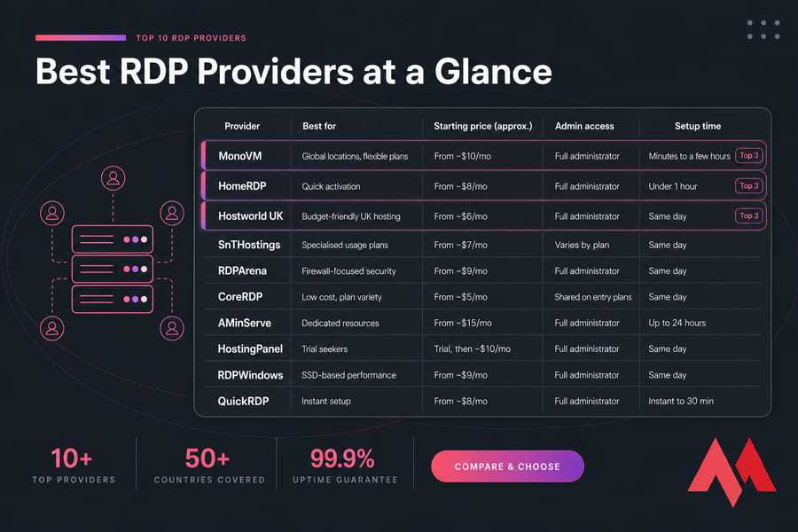This screenshot has width=798, height=532.
Task: Click the six-dot grid icon
Action: 763,29
